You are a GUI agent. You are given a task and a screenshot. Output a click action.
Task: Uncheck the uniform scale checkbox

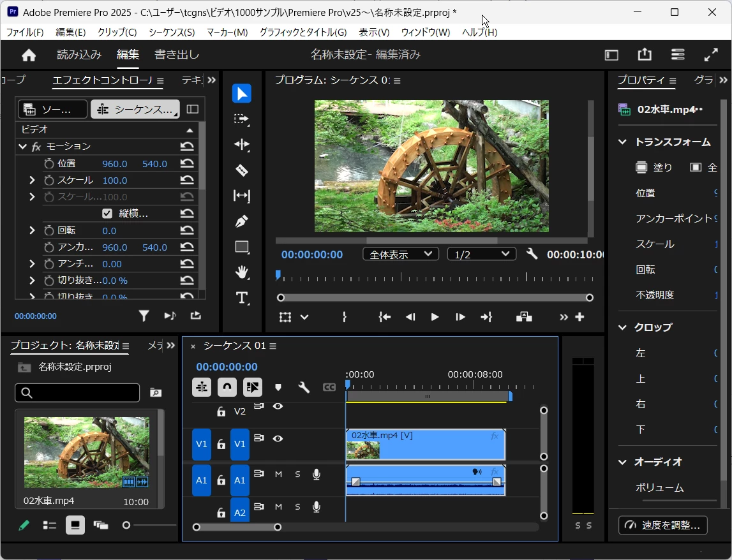click(x=107, y=214)
